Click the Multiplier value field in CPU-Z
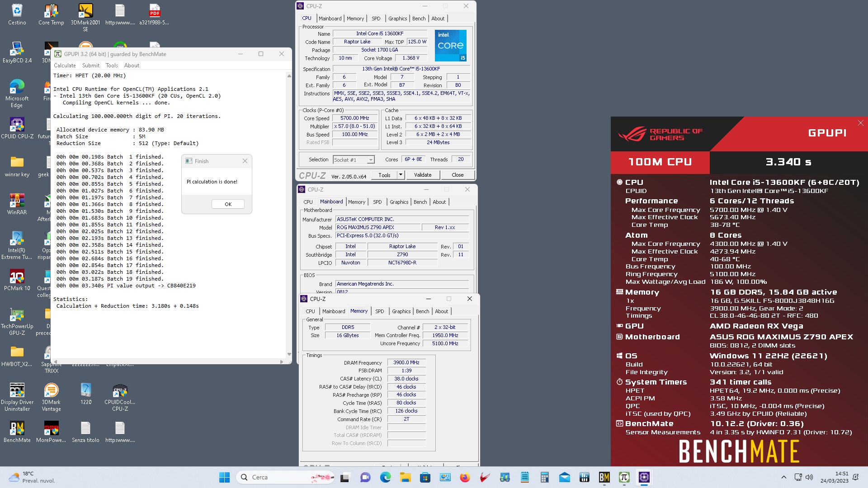This screenshot has width=868, height=488. click(355, 127)
